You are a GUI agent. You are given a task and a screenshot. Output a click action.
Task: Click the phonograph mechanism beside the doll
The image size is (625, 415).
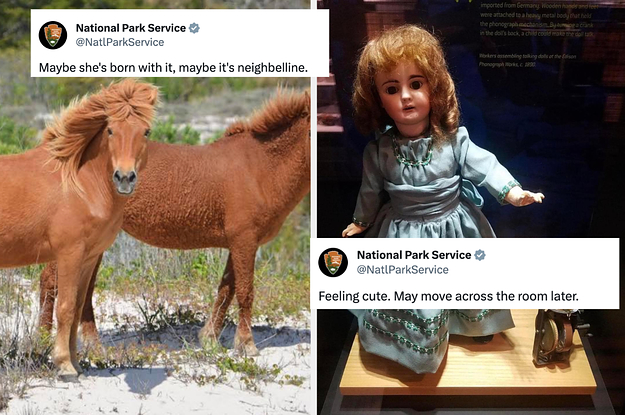tap(556, 337)
